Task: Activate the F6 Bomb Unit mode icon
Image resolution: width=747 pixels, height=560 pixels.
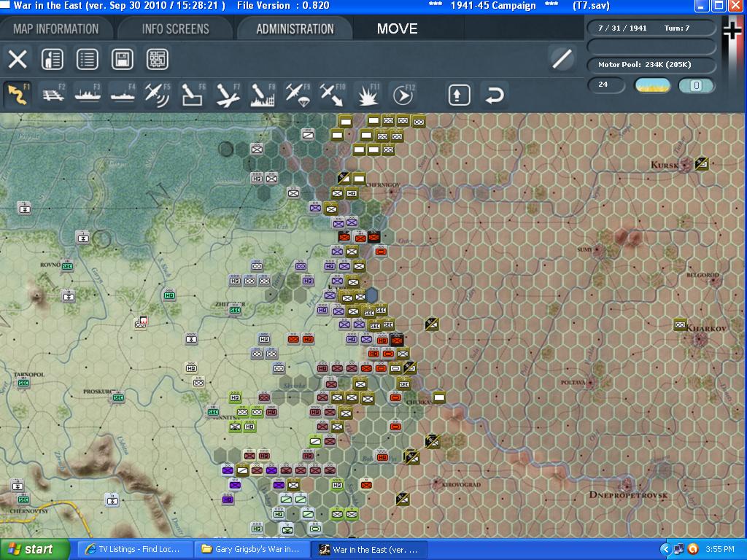Action: (193, 94)
